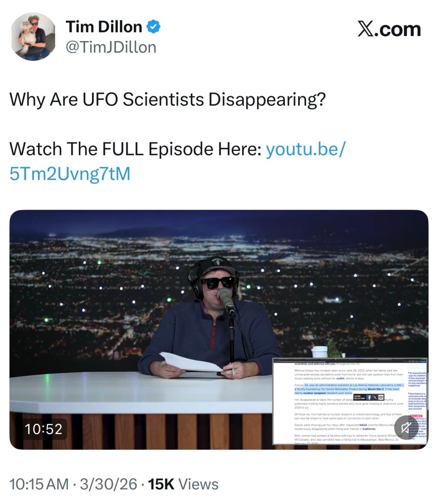Click the NASA link in the article
The width and height of the screenshot is (438, 504).
[363, 425]
